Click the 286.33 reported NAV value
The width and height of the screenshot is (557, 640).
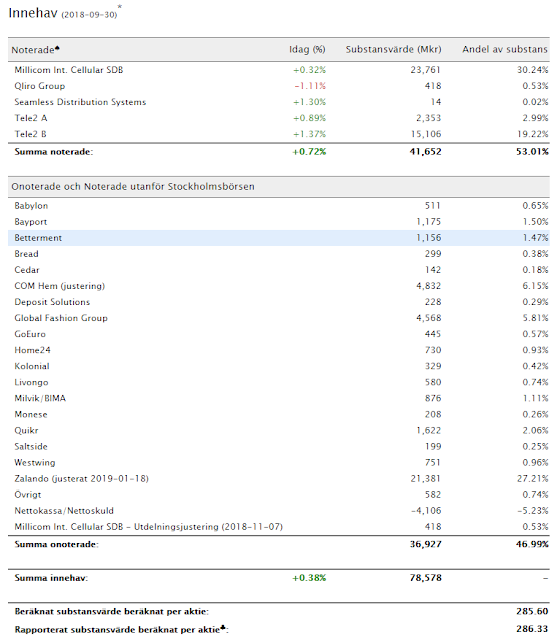coord(532,629)
